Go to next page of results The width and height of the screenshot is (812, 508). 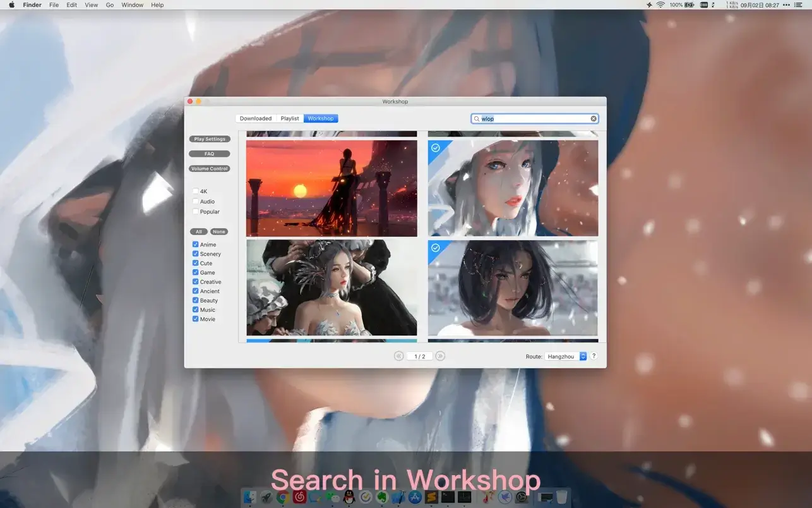point(440,356)
